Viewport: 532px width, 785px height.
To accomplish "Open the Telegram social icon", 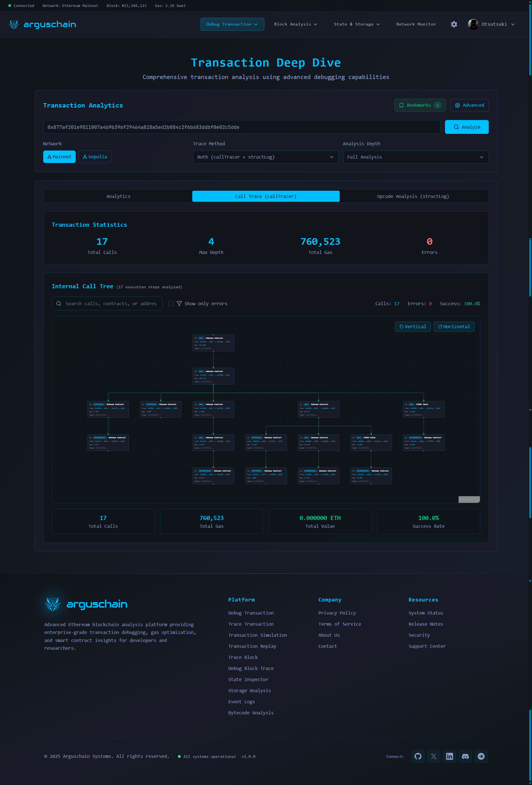I will (x=481, y=756).
